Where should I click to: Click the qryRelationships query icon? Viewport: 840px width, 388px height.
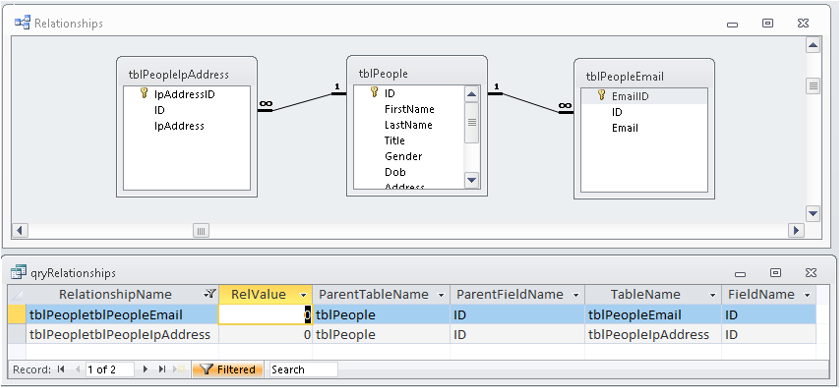pyautogui.click(x=19, y=272)
